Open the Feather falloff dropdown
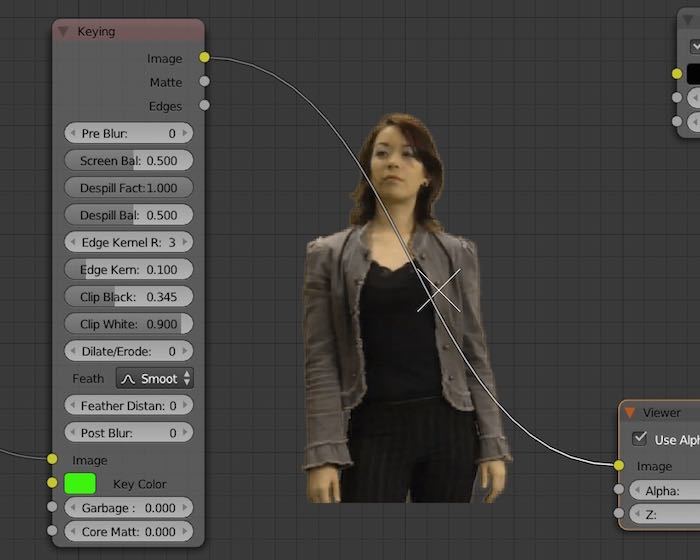 click(x=155, y=378)
